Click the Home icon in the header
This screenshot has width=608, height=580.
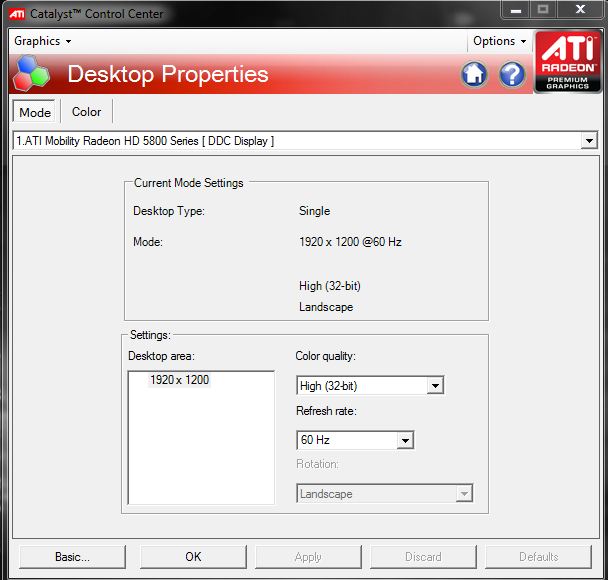[474, 74]
